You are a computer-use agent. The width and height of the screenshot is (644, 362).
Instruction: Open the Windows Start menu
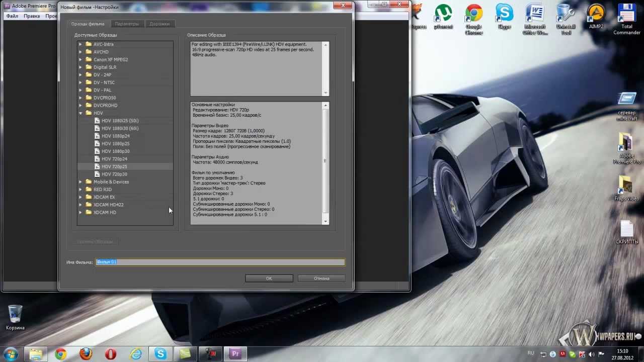pos(11,354)
